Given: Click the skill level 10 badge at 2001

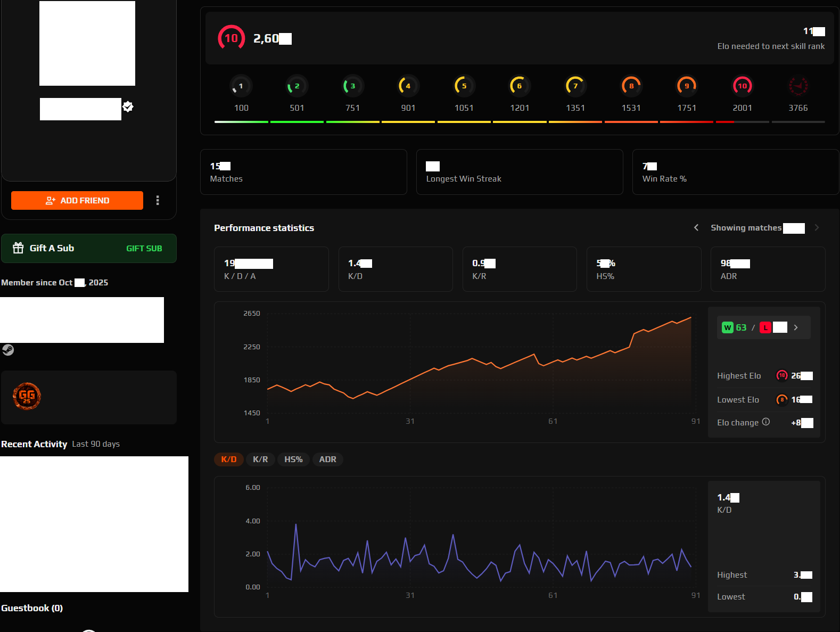Looking at the screenshot, I should pyautogui.click(x=742, y=86).
